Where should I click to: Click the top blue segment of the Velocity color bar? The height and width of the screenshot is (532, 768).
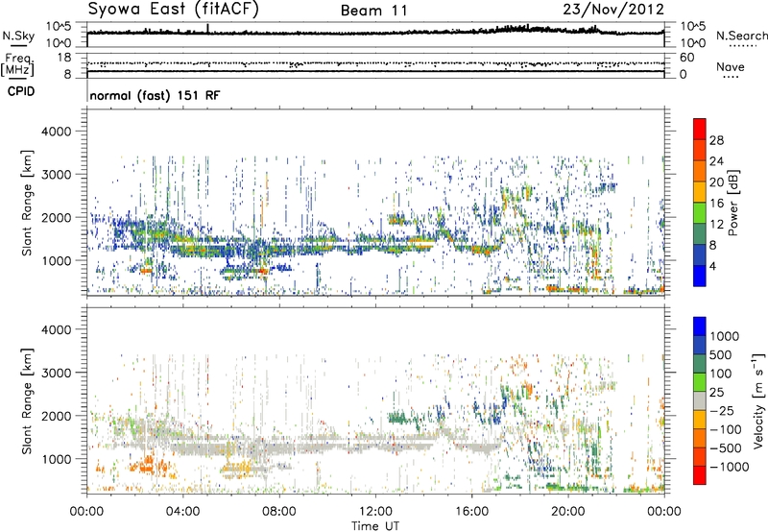tap(700, 326)
